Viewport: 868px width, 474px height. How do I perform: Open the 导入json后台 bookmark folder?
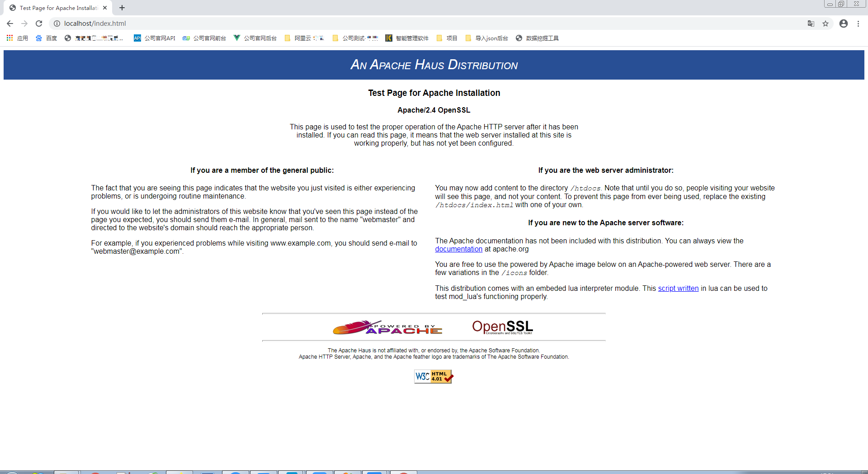(487, 38)
